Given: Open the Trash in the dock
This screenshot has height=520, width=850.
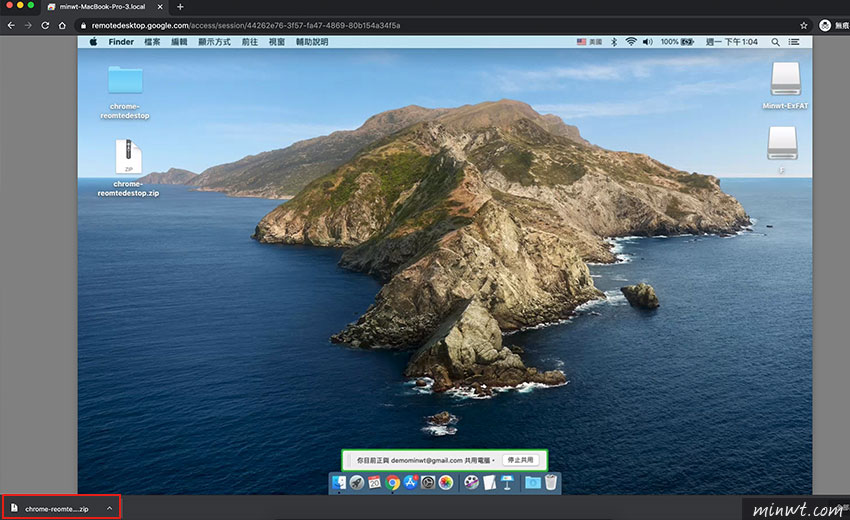Looking at the screenshot, I should [x=551, y=482].
